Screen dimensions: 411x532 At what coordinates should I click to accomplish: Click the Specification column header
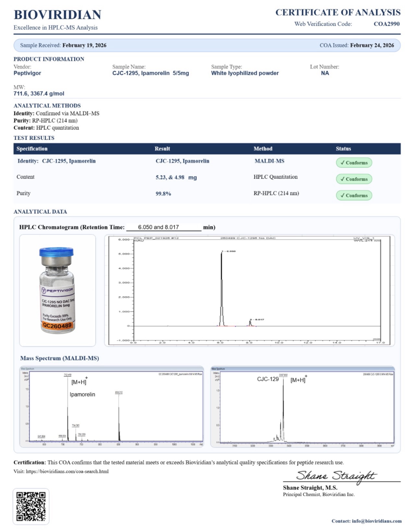[32, 149]
